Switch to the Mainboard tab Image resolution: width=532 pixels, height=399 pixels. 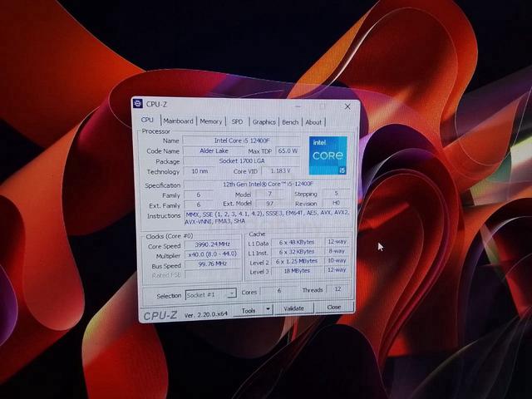pos(178,121)
